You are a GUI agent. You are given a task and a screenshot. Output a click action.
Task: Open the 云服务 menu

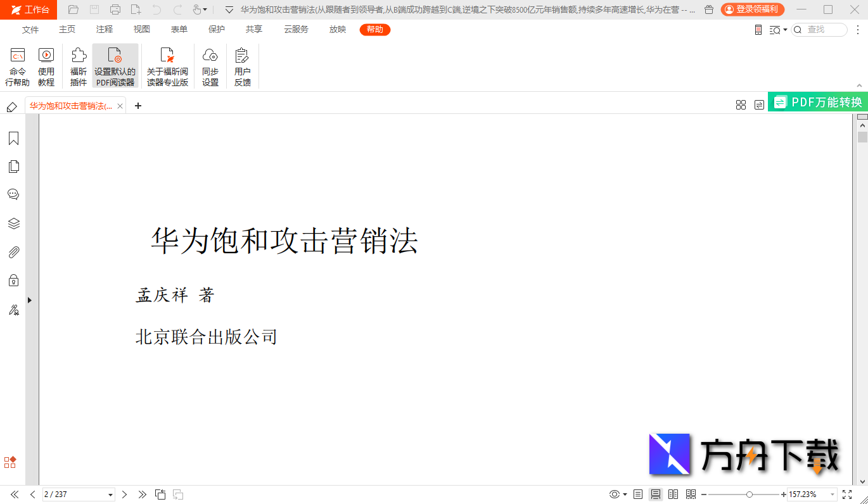[295, 30]
